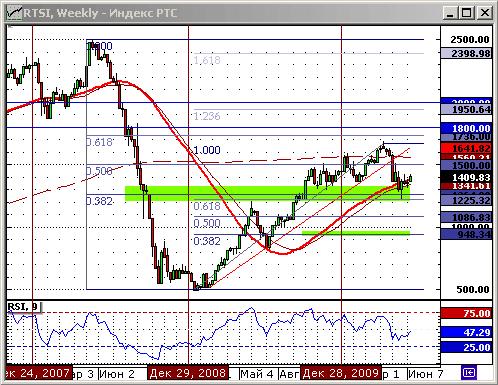Click the 2398.98 price label
This screenshot has height=385, width=498.
tap(466, 53)
